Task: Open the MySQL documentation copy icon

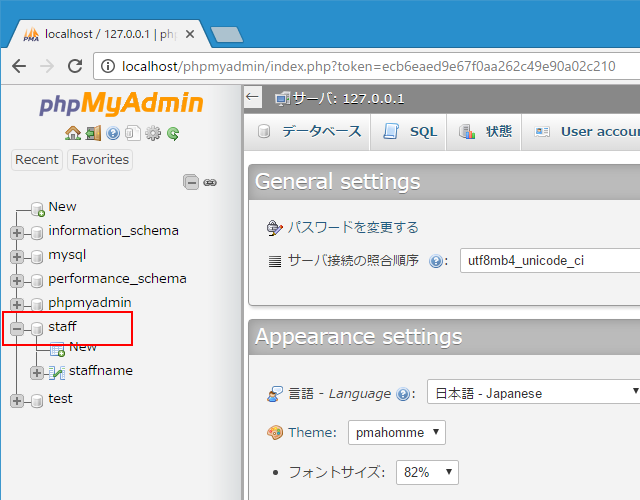Action: (133, 133)
